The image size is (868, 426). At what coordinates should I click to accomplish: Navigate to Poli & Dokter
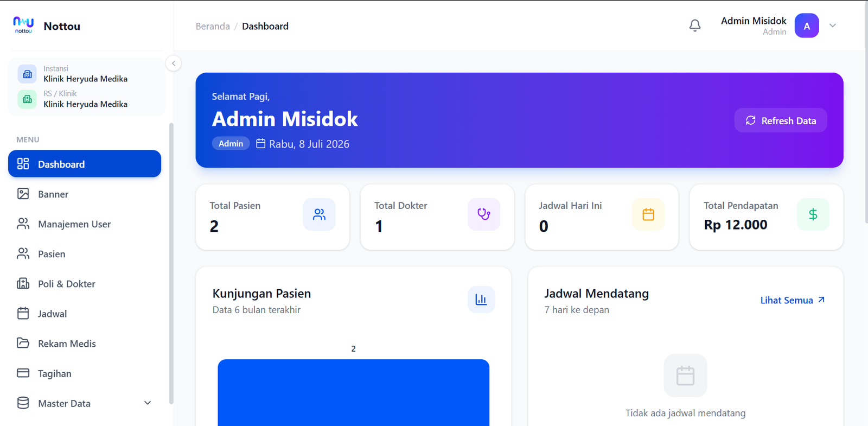tap(85, 283)
